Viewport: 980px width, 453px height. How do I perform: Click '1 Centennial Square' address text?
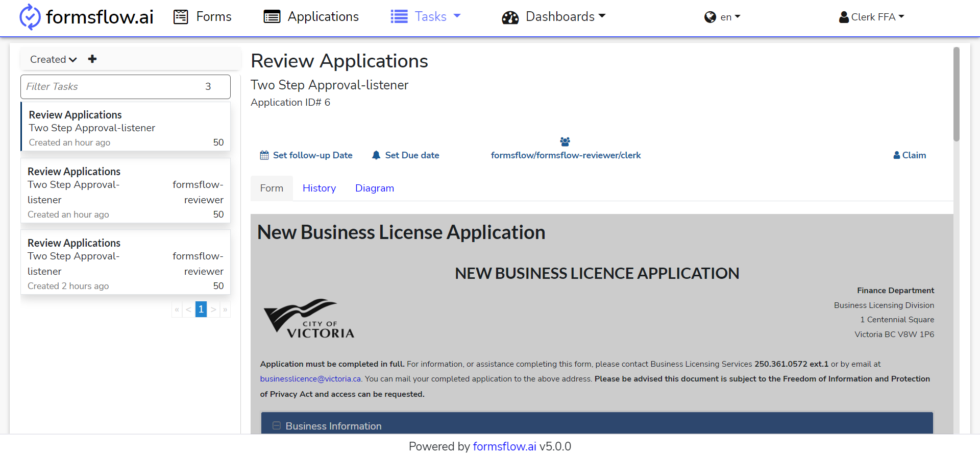(897, 320)
